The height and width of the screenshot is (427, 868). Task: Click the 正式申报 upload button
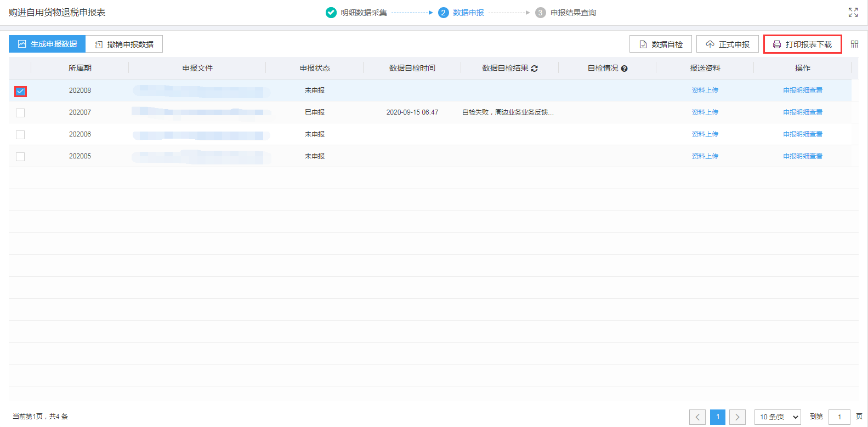[x=727, y=44]
